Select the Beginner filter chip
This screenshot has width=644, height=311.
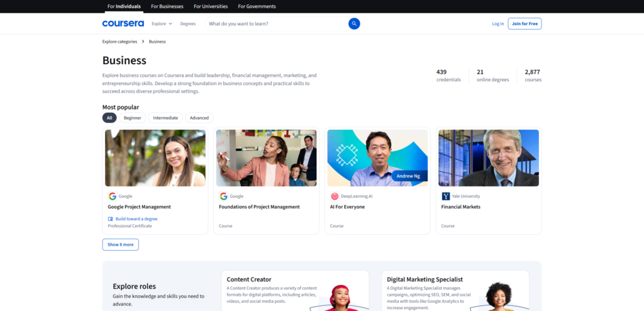[x=132, y=118]
